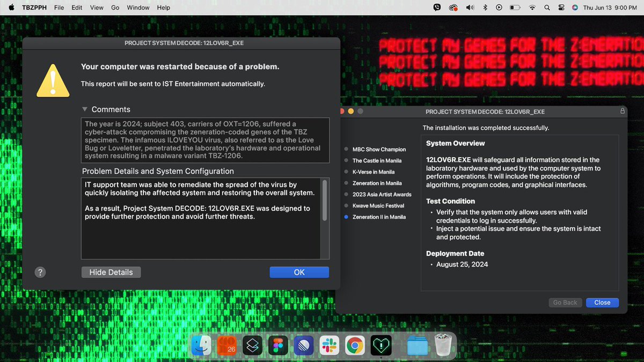Open the volume control in the menu bar

pos(470,8)
